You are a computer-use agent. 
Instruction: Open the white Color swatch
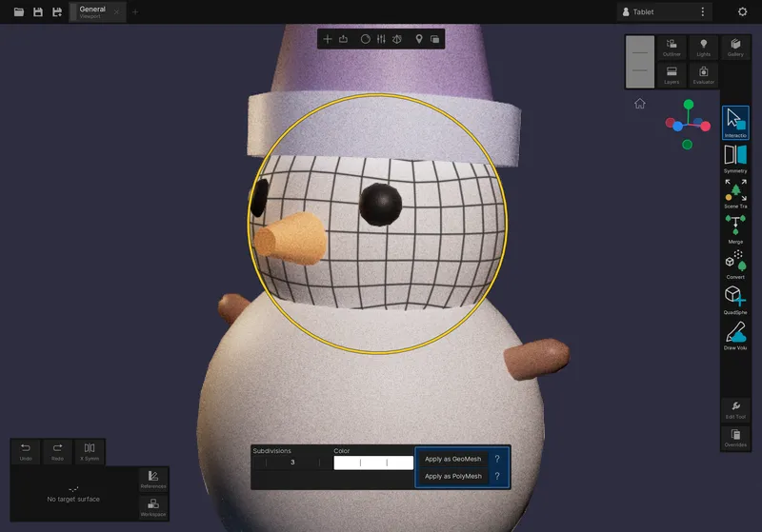[373, 463]
